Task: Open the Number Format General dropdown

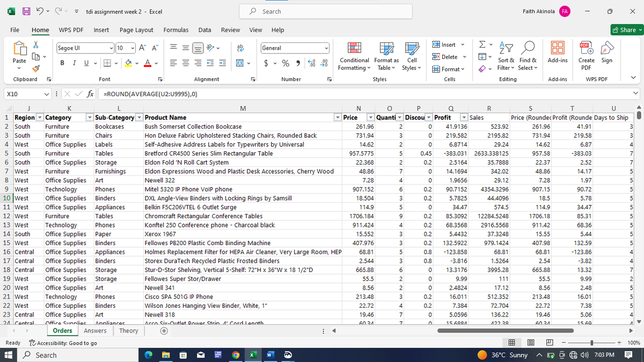Action: 327,48
